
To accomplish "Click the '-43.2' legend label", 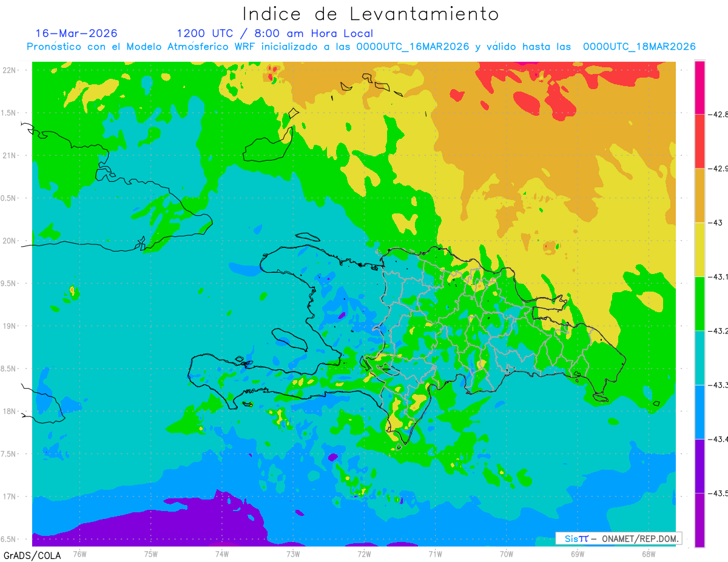I will click(718, 330).
